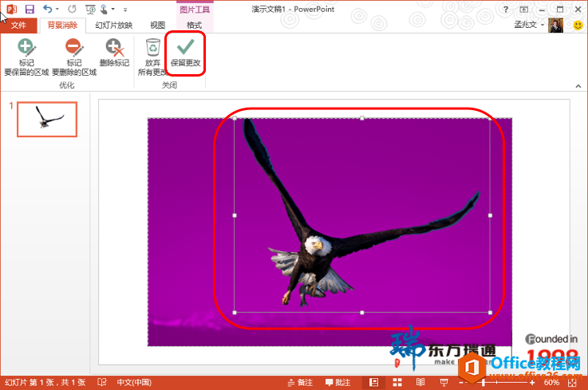
Task: Save the presentation via floppy disk icon
Action: (30, 9)
